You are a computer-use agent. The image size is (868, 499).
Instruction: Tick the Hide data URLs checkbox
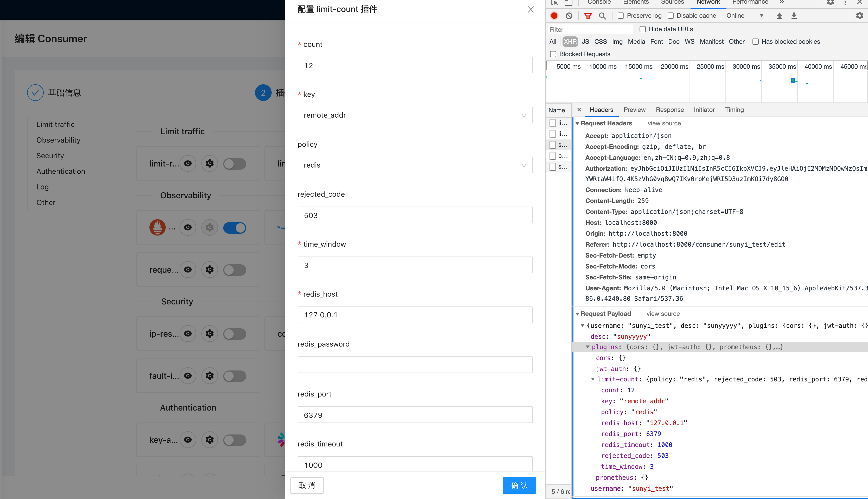click(x=642, y=29)
